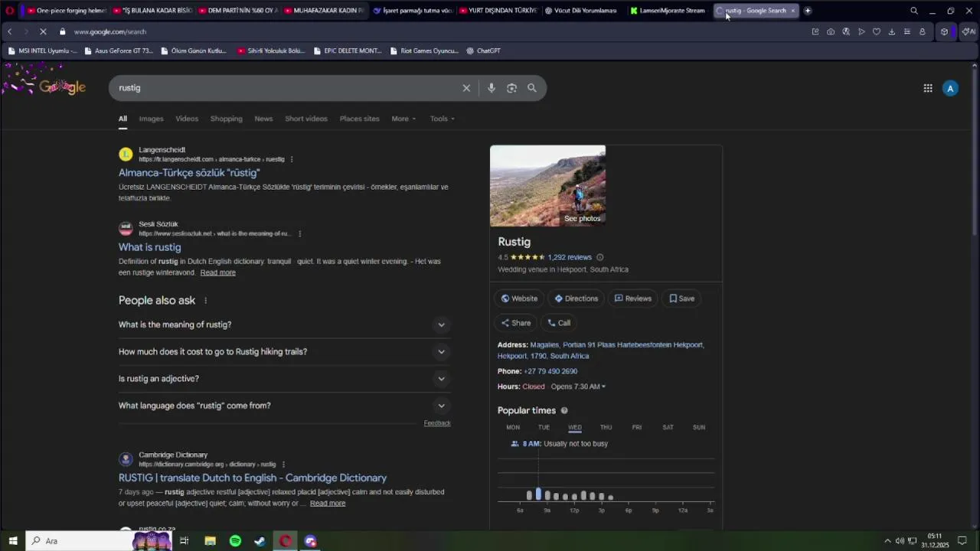This screenshot has height=551, width=980.
Task: Expand opening hours 'Opens 7:30 AM'
Action: point(578,386)
